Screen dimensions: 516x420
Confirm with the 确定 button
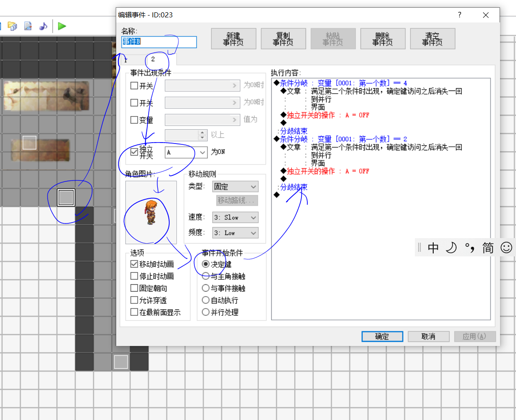(x=382, y=336)
